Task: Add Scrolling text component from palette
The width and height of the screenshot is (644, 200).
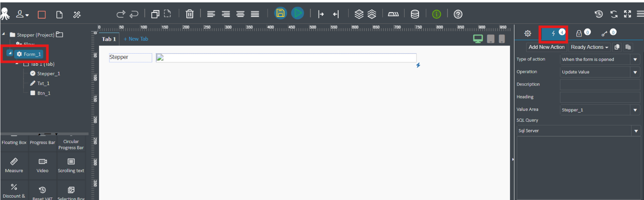Action: coord(71,165)
